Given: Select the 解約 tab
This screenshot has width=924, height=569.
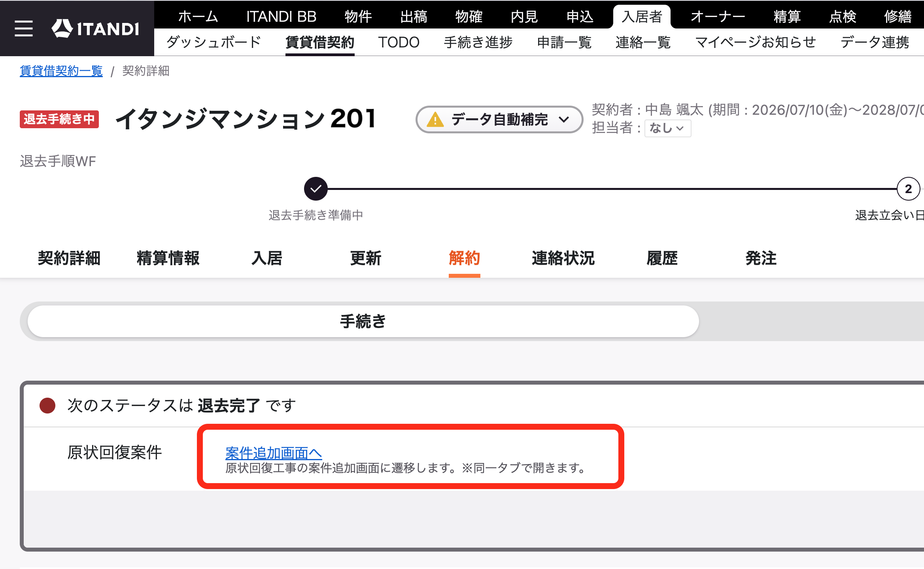Looking at the screenshot, I should (x=465, y=258).
